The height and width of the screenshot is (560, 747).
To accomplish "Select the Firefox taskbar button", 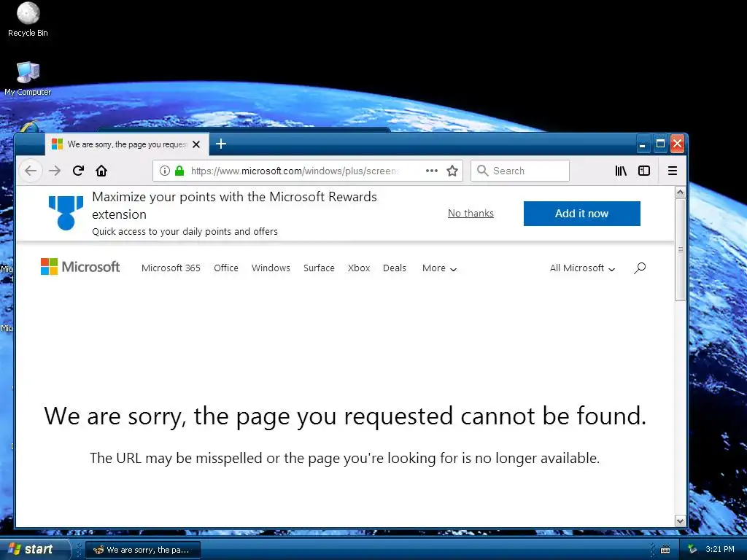I will coord(143,550).
